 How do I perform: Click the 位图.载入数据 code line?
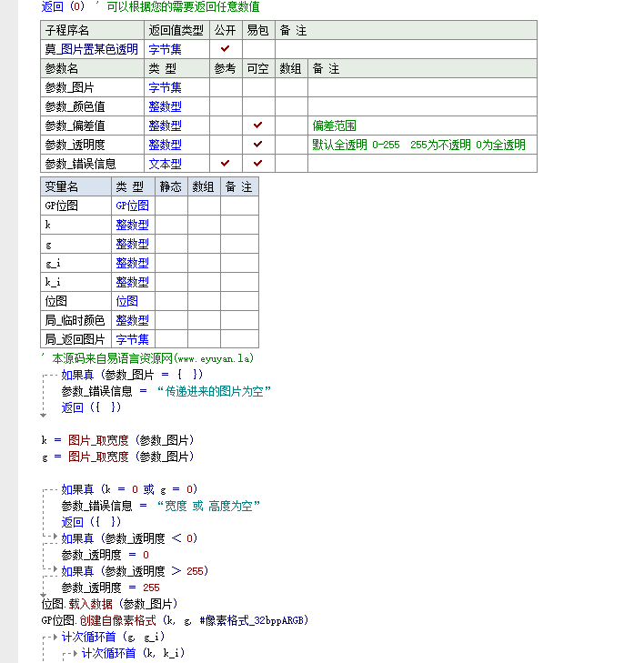click(x=109, y=604)
